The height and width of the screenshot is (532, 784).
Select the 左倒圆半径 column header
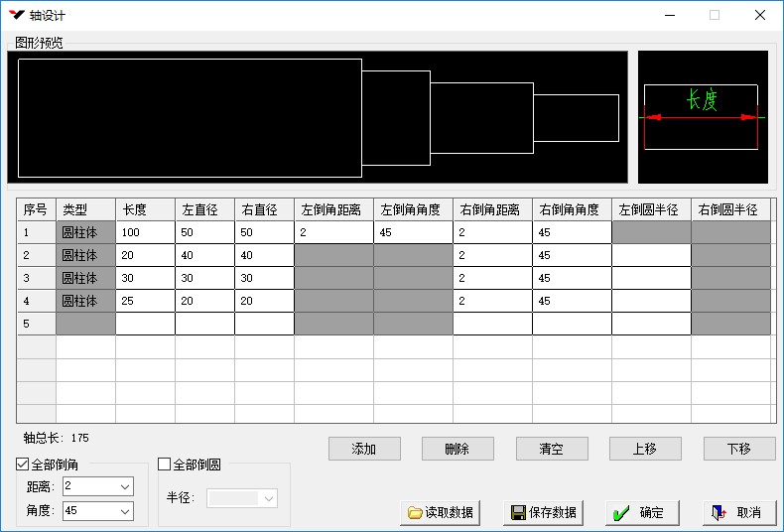652,209
